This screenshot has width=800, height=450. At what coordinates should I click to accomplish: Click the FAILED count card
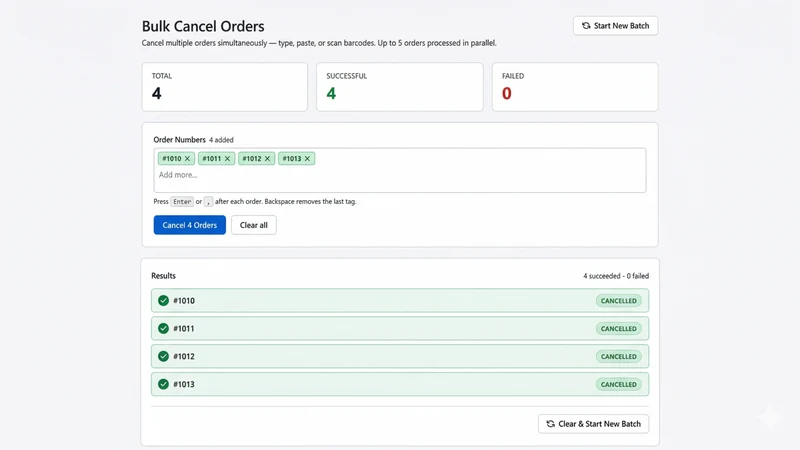coord(575,87)
